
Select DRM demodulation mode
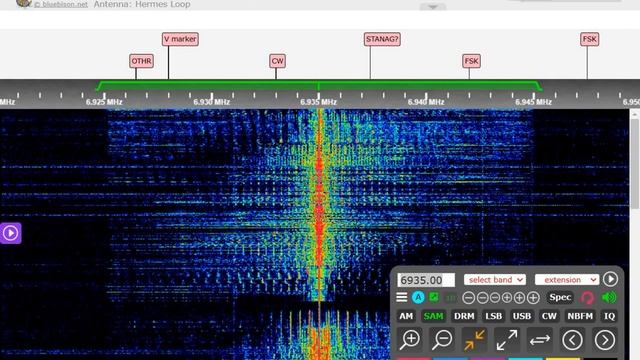[464, 316]
